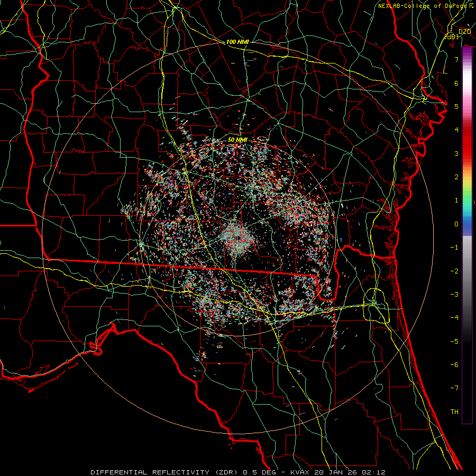Click the "-4" value on color legend
Image resolution: width=476 pixels, height=476 pixels.
pyautogui.click(x=454, y=318)
